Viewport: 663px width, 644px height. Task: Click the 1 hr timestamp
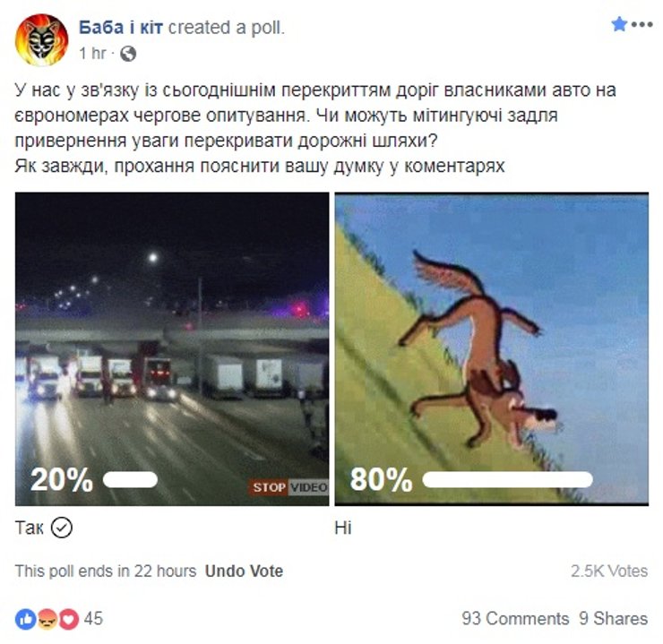point(92,54)
